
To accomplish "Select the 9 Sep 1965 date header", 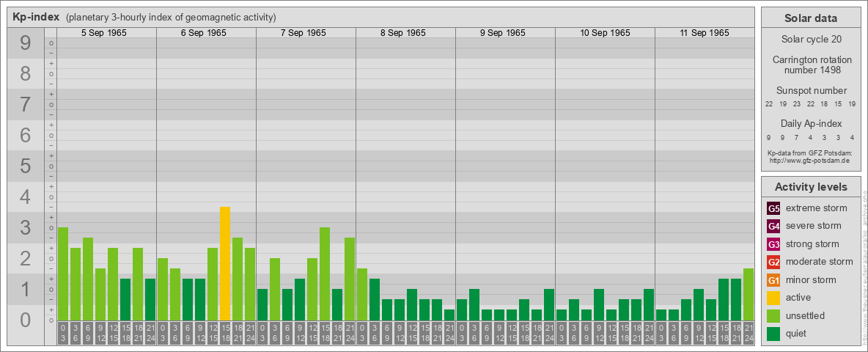I will pyautogui.click(x=503, y=33).
